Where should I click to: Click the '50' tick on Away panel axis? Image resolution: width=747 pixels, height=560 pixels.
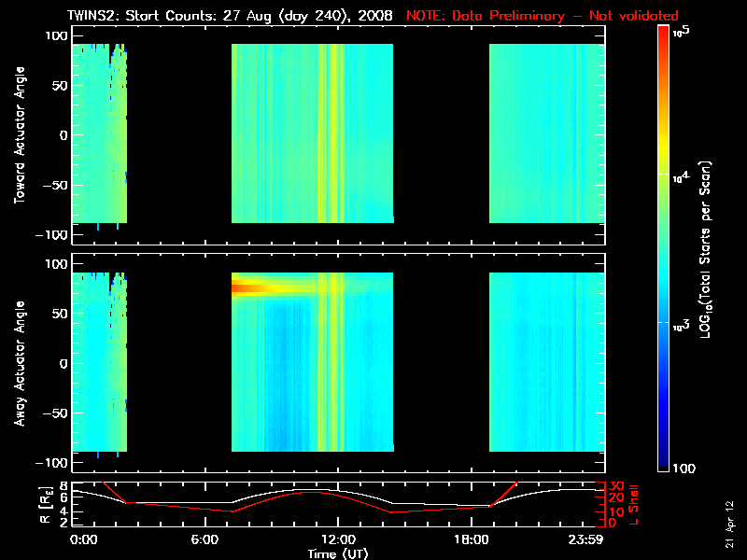[x=60, y=314]
